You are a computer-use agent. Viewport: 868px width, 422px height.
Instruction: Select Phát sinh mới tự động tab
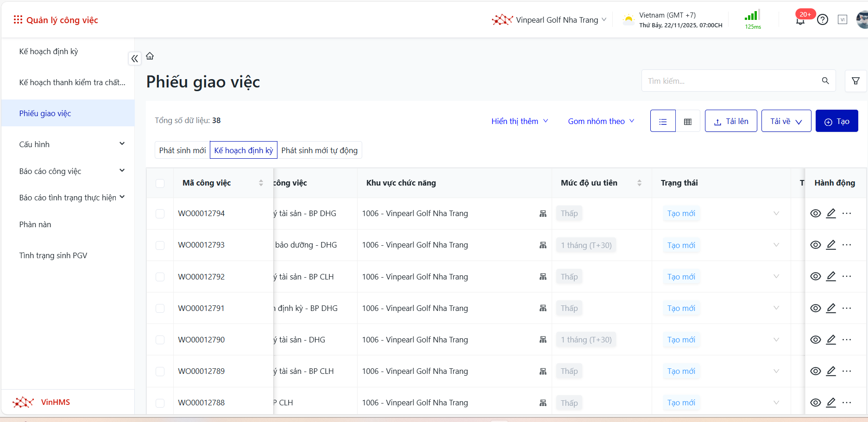coord(319,150)
